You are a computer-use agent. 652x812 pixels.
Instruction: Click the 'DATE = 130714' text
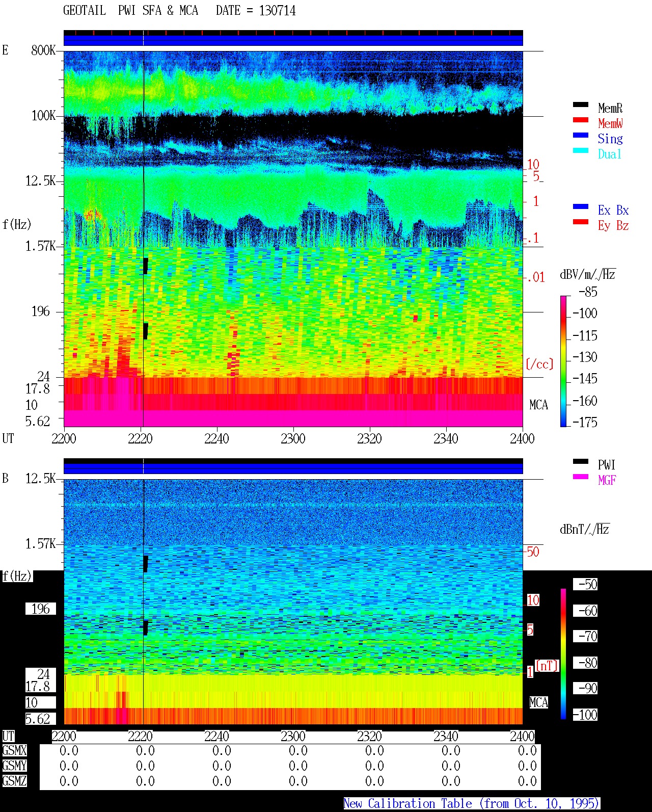point(256,11)
